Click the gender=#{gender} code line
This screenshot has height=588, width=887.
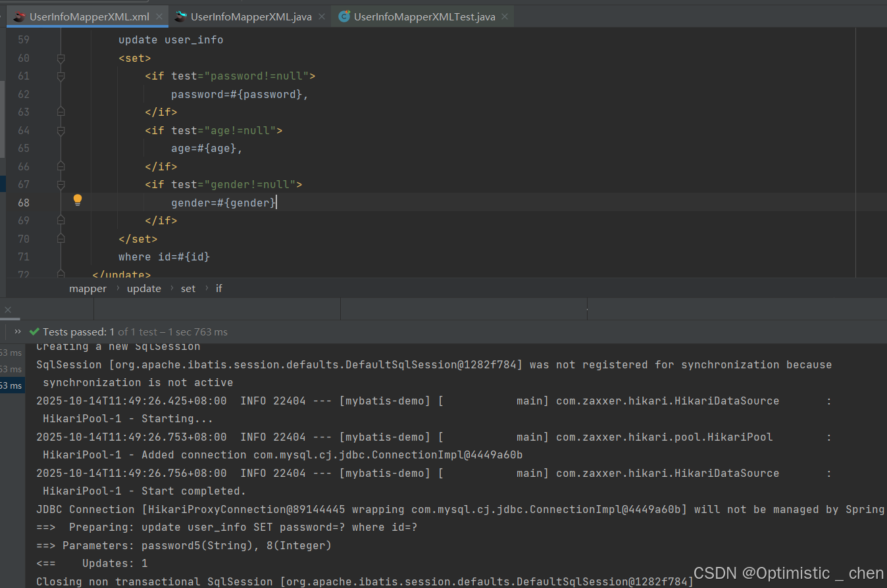pyautogui.click(x=224, y=203)
